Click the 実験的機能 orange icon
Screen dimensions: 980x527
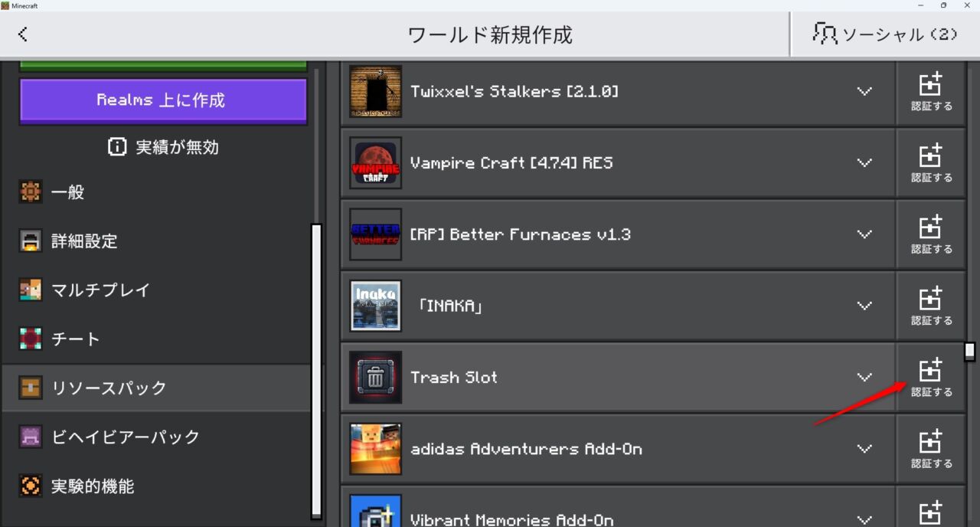30,486
